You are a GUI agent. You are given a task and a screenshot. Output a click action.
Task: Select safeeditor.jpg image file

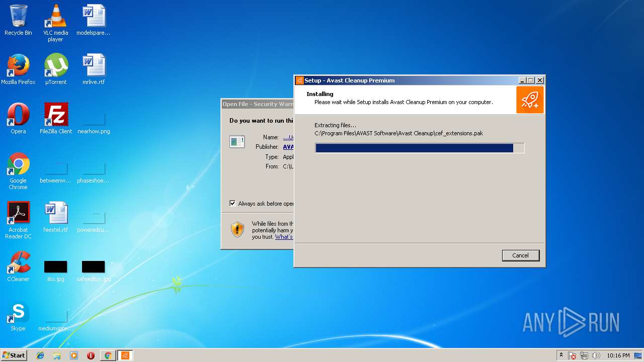(x=94, y=271)
